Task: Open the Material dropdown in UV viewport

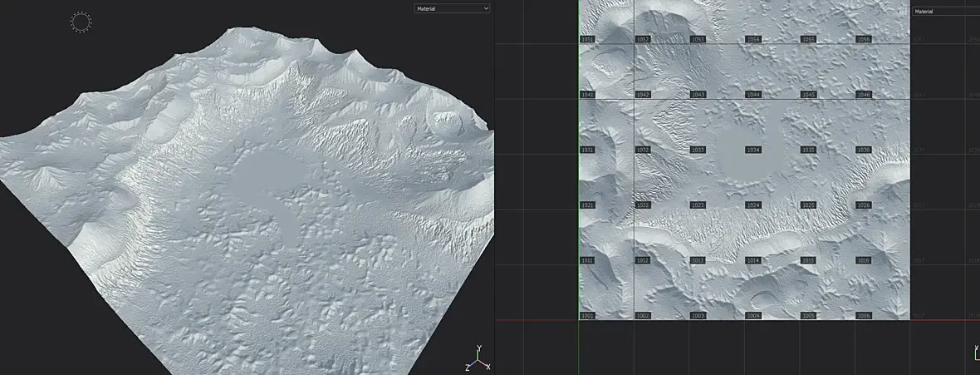Action: click(945, 12)
